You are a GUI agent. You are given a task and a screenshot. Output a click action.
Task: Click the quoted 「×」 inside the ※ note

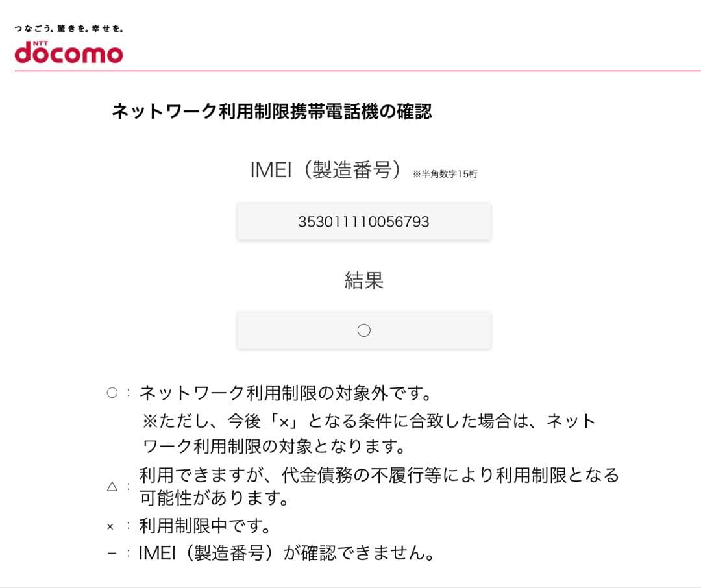(x=283, y=421)
